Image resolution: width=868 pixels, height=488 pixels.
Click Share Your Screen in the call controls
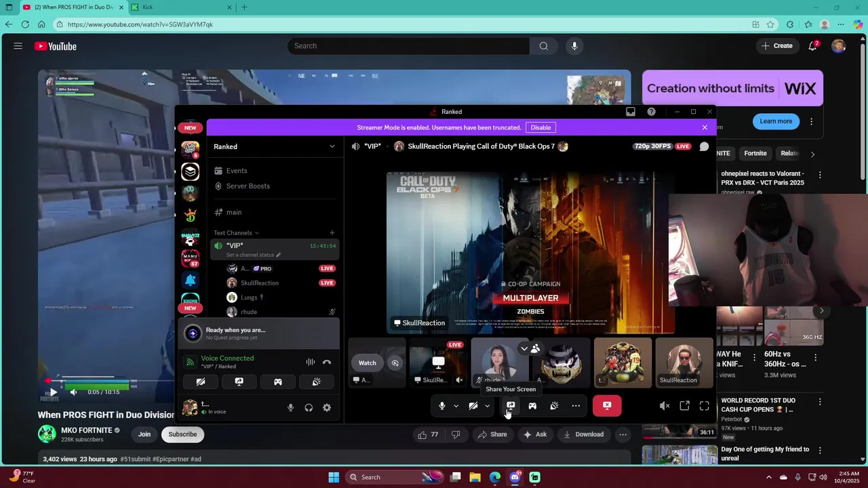pos(511,406)
